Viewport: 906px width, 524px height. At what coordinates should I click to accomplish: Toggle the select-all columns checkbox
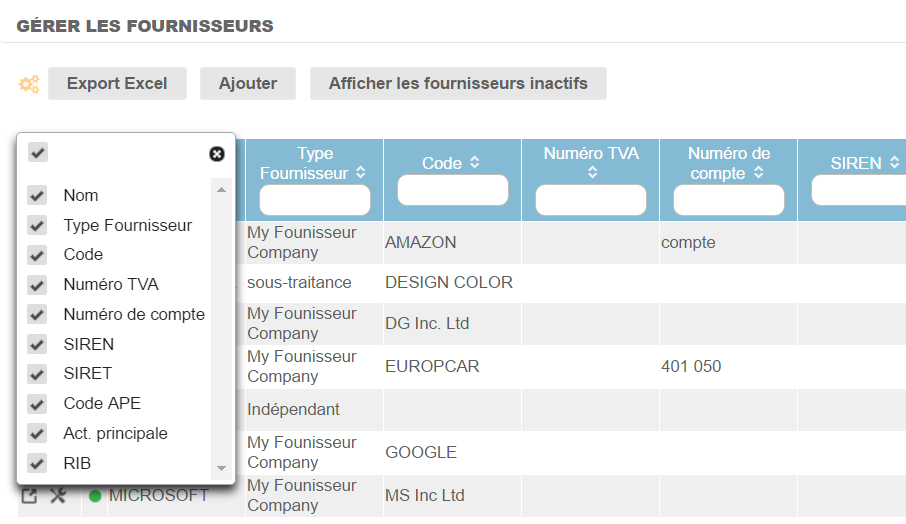(38, 152)
